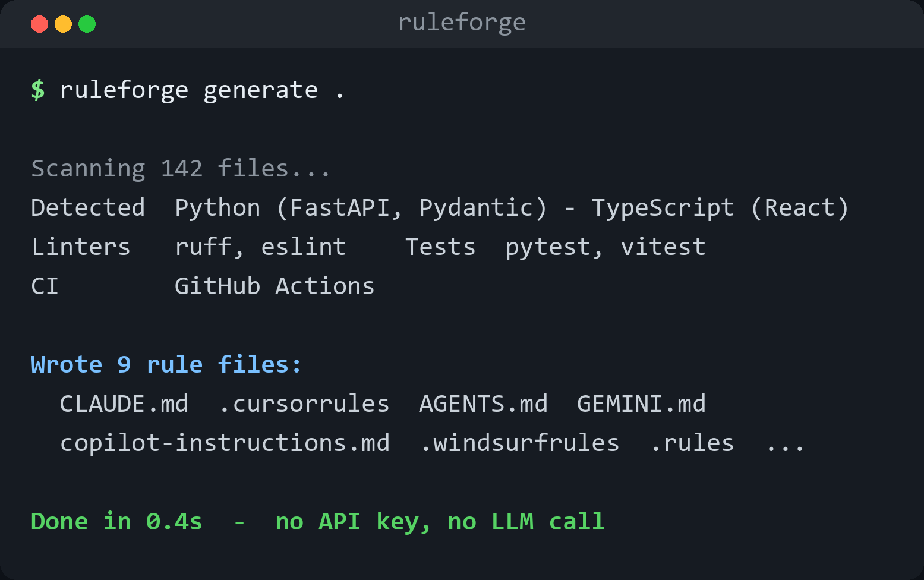The width and height of the screenshot is (924, 580).
Task: Click the .cursorrules file name
Action: [305, 404]
